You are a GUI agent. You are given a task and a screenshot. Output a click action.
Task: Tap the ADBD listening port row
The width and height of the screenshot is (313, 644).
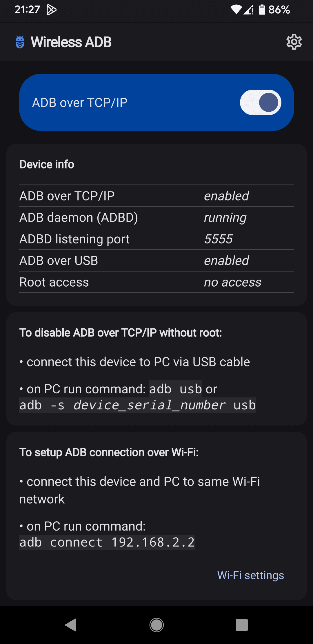[156, 239]
